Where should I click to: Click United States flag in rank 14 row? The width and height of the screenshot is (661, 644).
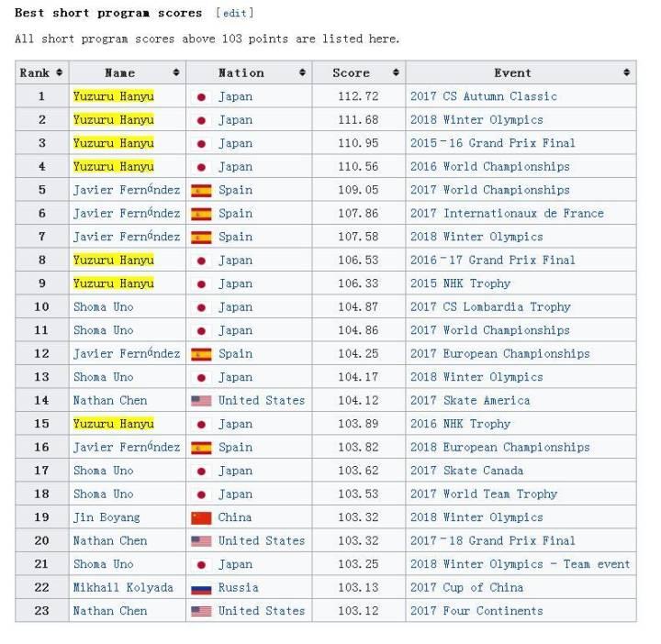pyautogui.click(x=201, y=401)
